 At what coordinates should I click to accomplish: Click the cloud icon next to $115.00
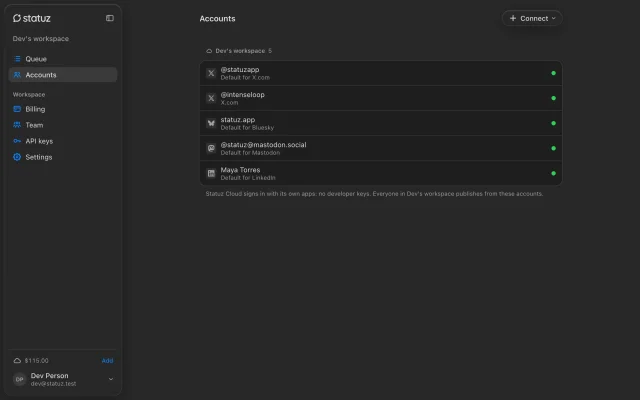(x=17, y=360)
